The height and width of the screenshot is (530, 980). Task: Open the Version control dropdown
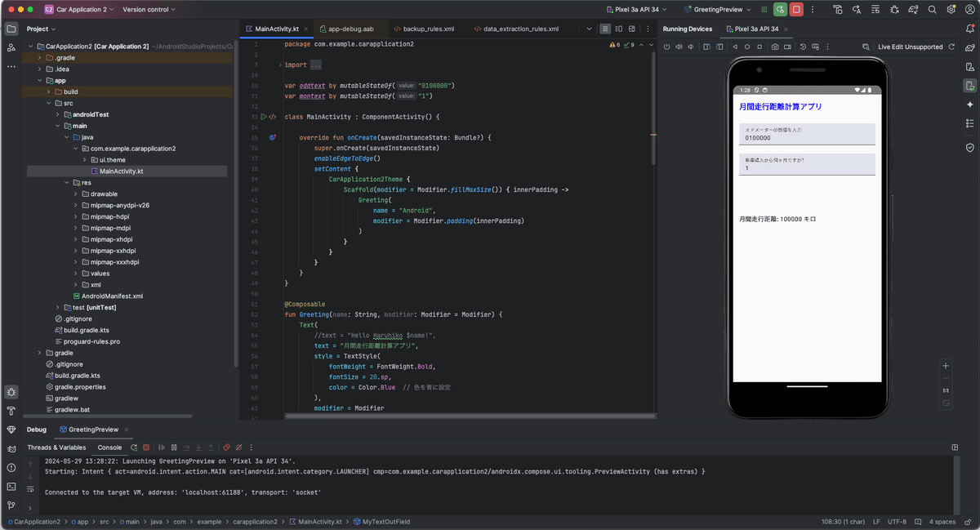pos(149,10)
